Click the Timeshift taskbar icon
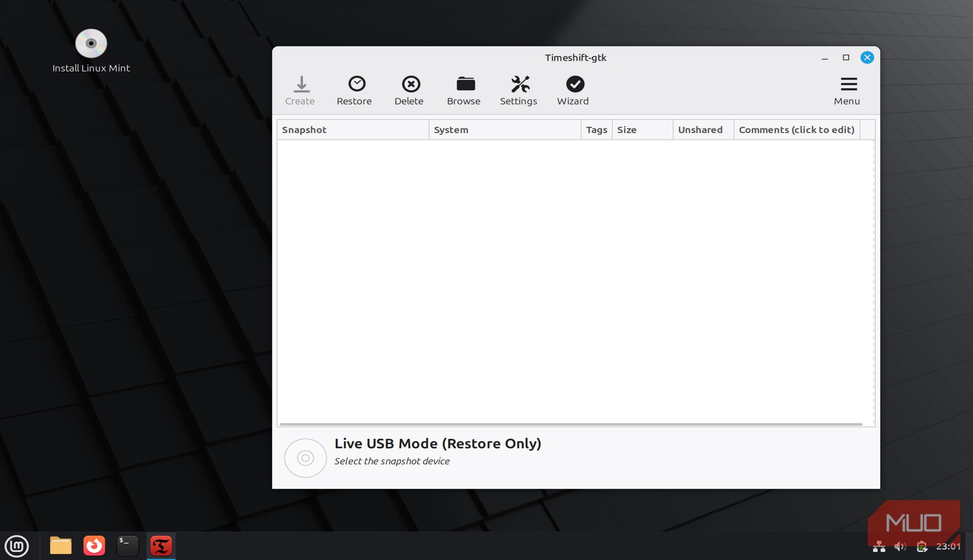This screenshot has width=973, height=560. (161, 546)
